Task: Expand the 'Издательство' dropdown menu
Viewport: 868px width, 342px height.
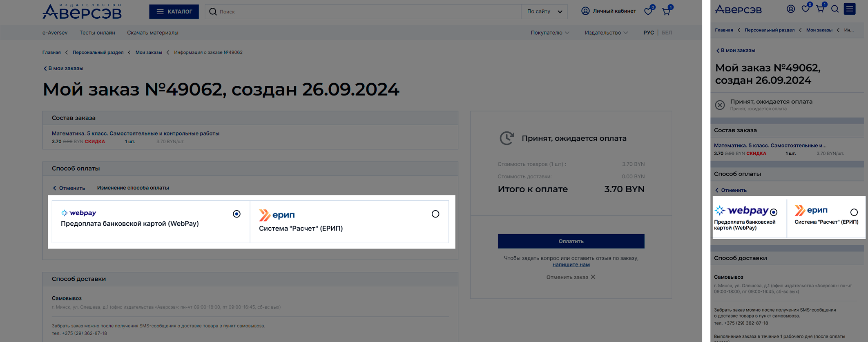Action: (x=606, y=33)
